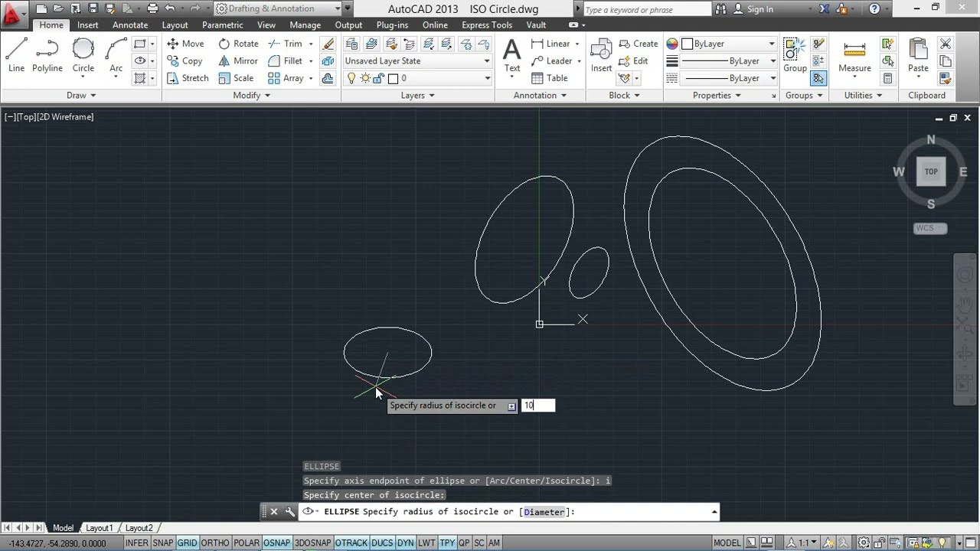Activate the Arc tool
980x551 pixels.
116,55
